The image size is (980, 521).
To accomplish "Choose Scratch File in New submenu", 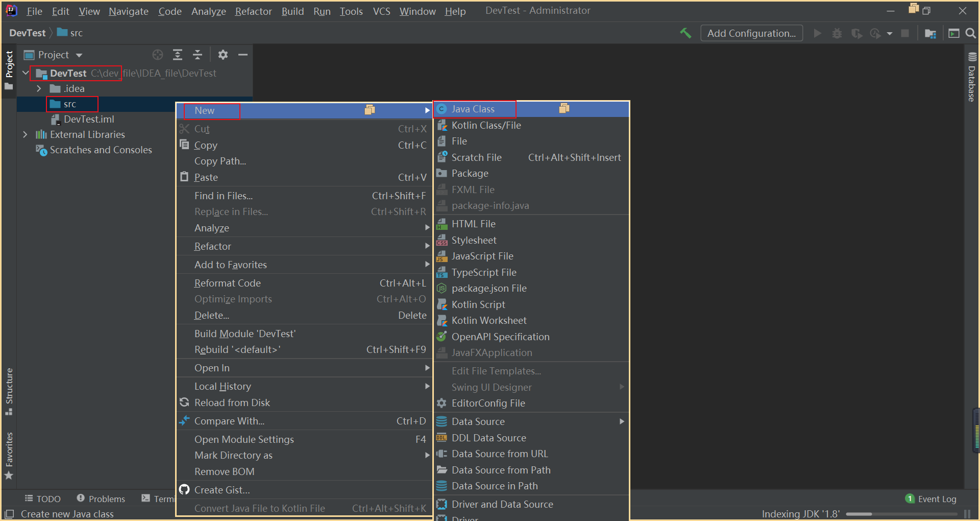I will pos(531,157).
